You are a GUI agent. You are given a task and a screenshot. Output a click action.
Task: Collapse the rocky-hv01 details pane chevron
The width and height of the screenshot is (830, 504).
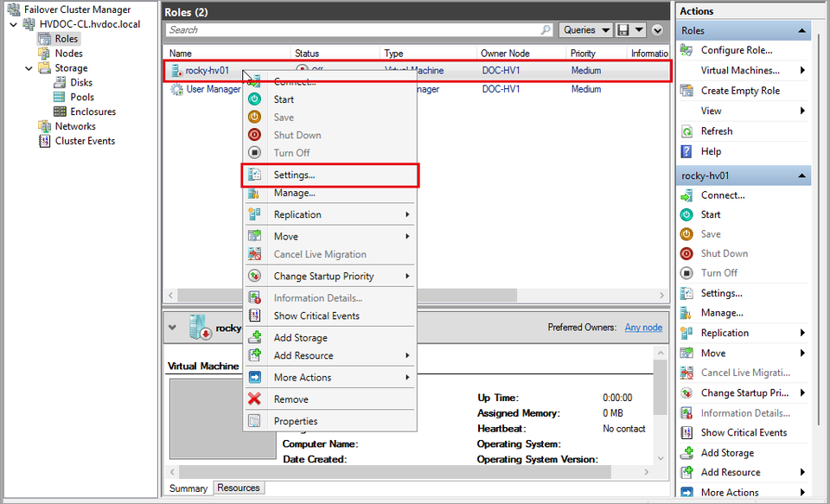tap(172, 328)
